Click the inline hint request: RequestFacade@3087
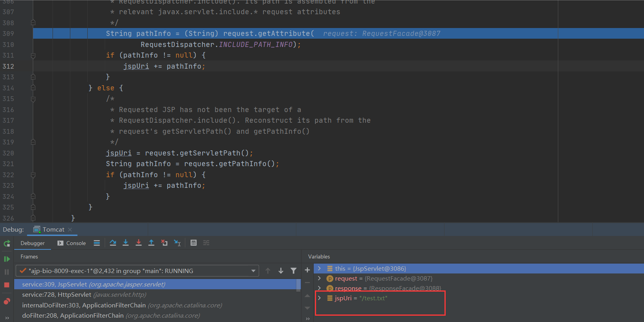 pos(382,34)
